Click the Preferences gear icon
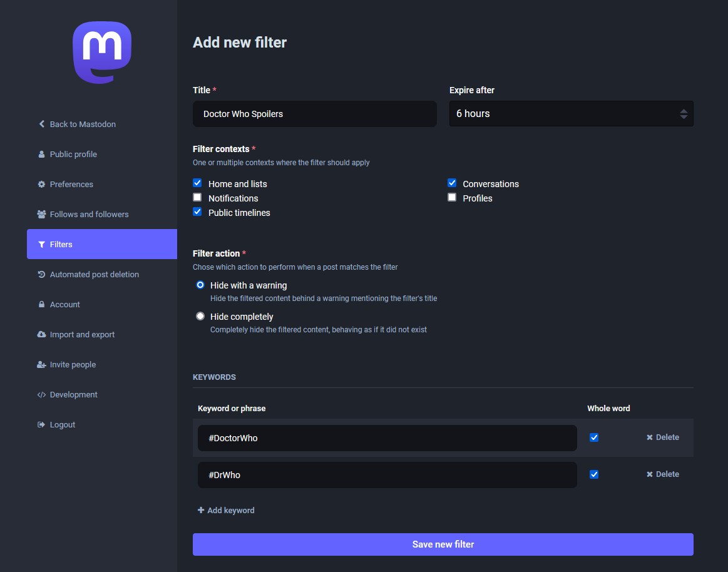Screen dimensions: 728x572 click(42, 184)
